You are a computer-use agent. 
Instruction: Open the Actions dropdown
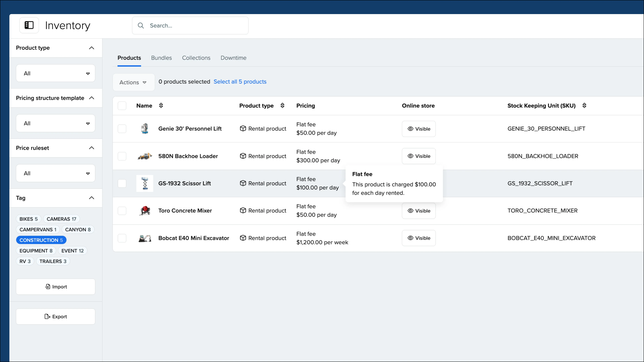pyautogui.click(x=133, y=82)
